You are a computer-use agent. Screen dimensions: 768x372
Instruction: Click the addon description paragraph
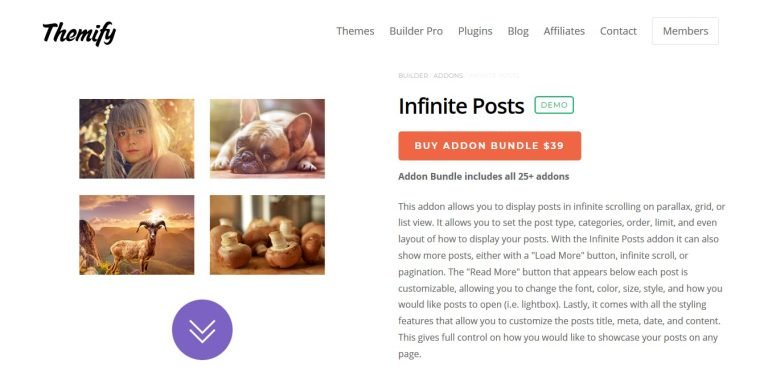point(561,280)
